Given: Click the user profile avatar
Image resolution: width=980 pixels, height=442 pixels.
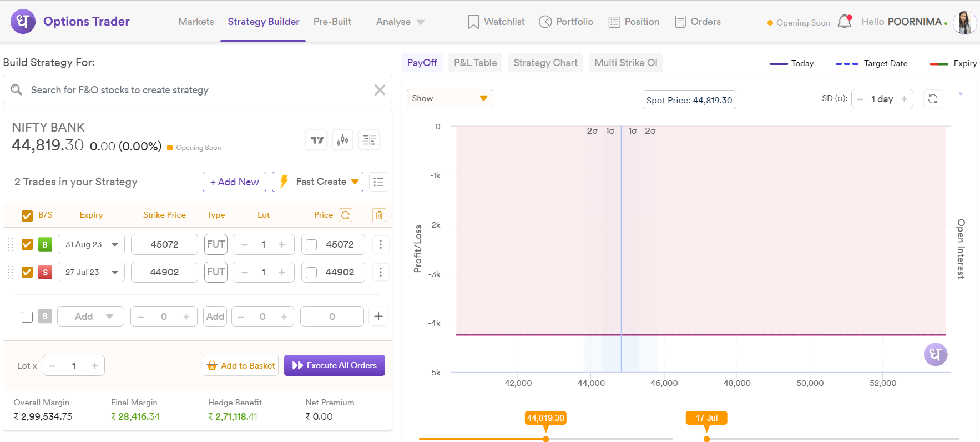Looking at the screenshot, I should [x=964, y=22].
